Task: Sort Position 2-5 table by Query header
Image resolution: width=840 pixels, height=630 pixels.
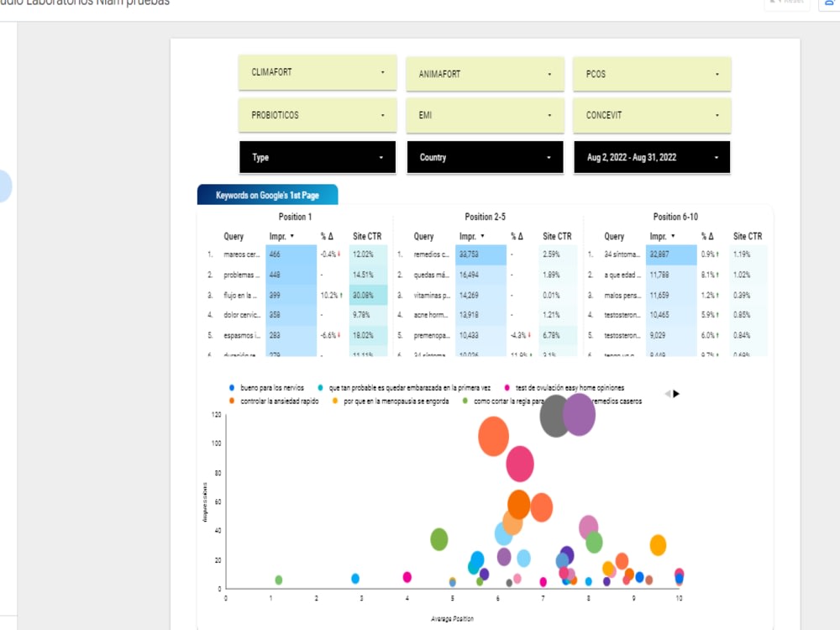Action: (423, 236)
